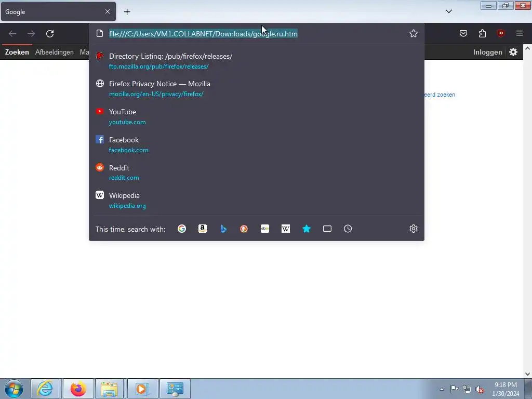Select Afbeeldingen in the Google bar

click(x=54, y=52)
